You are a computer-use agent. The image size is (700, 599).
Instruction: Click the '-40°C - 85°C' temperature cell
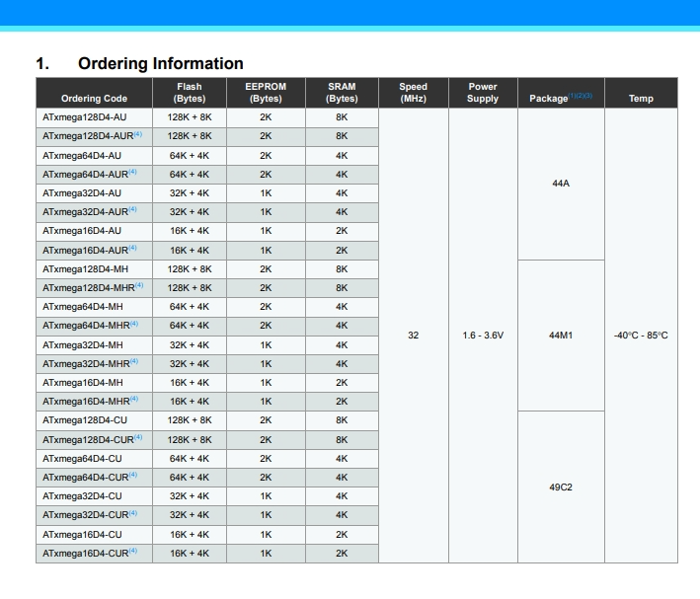[x=641, y=336]
